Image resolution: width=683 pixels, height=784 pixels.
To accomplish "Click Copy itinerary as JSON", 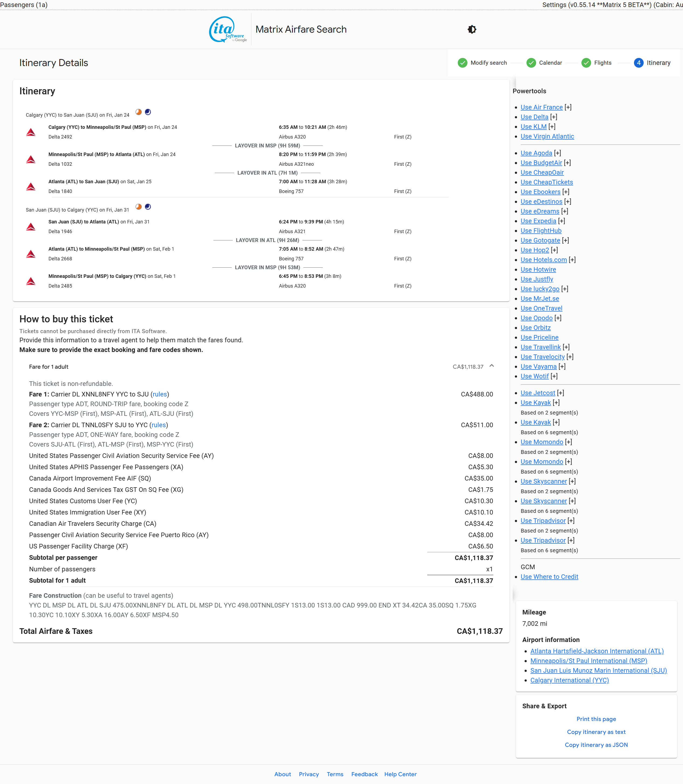I will [596, 745].
